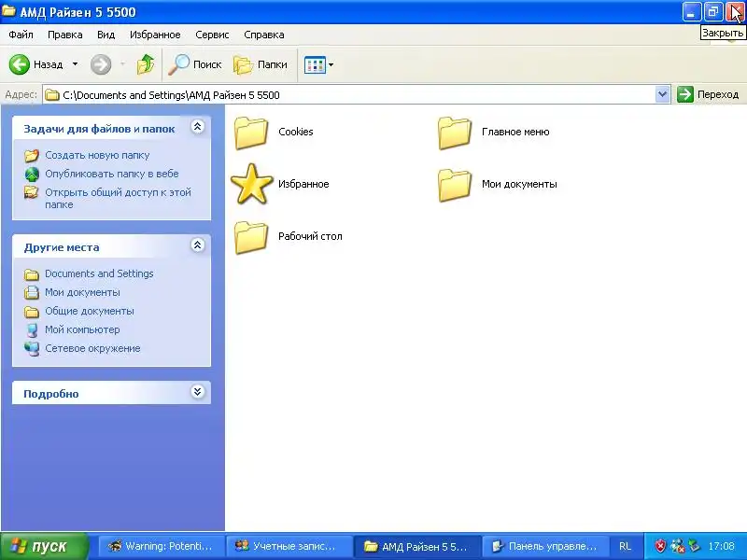Select the Главное меню folder icon
This screenshot has width=747, height=560.
[455, 133]
